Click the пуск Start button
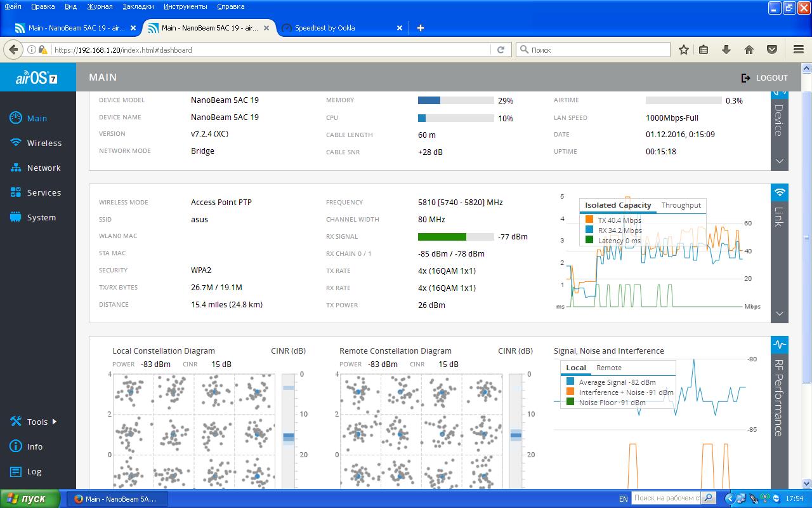812x508 pixels. pos(30,498)
